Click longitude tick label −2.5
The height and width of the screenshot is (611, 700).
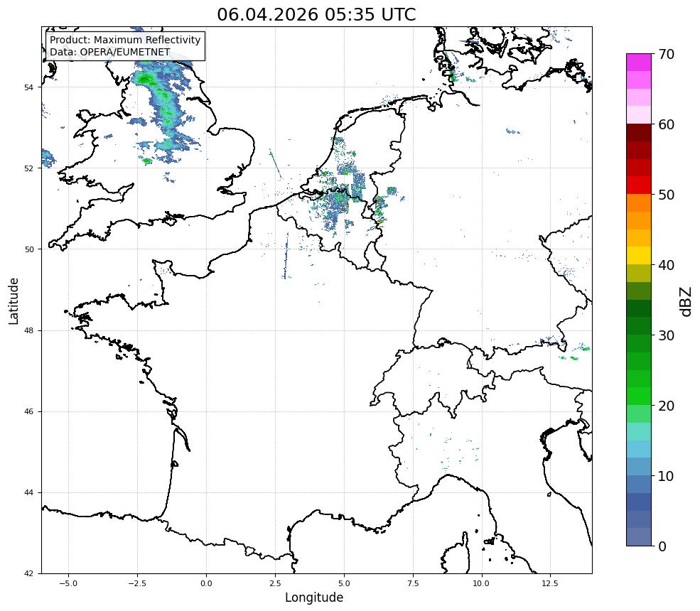(x=137, y=583)
